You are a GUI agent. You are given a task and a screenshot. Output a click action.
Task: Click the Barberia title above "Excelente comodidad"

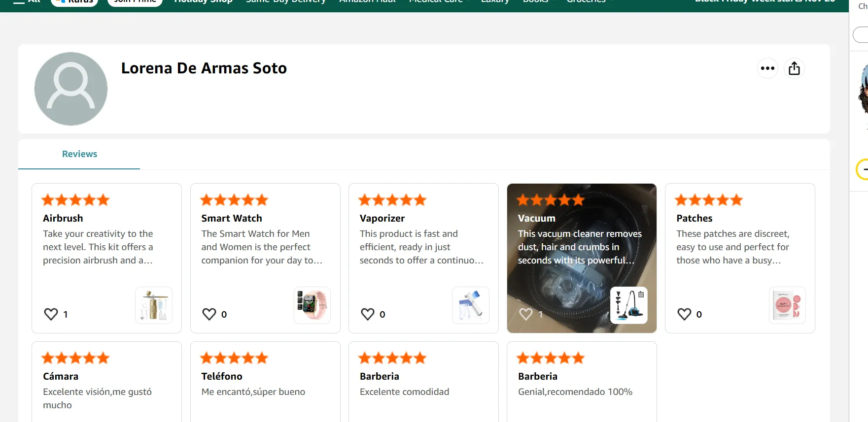pyautogui.click(x=380, y=376)
